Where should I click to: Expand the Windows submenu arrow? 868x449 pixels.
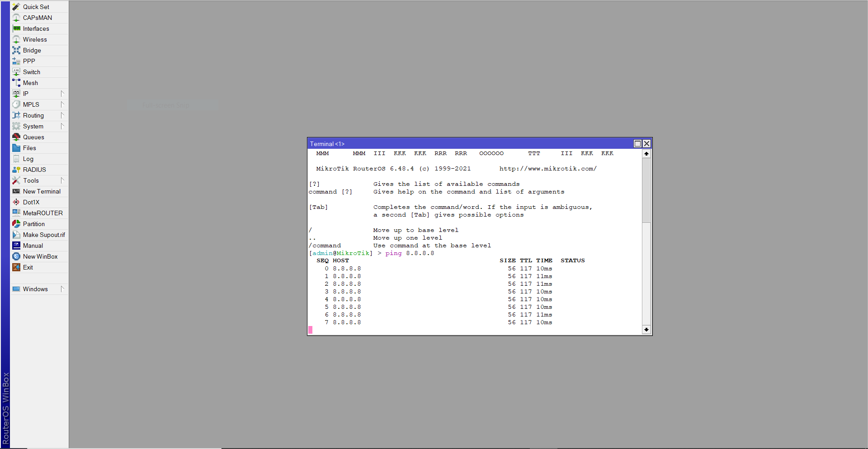[x=62, y=289]
